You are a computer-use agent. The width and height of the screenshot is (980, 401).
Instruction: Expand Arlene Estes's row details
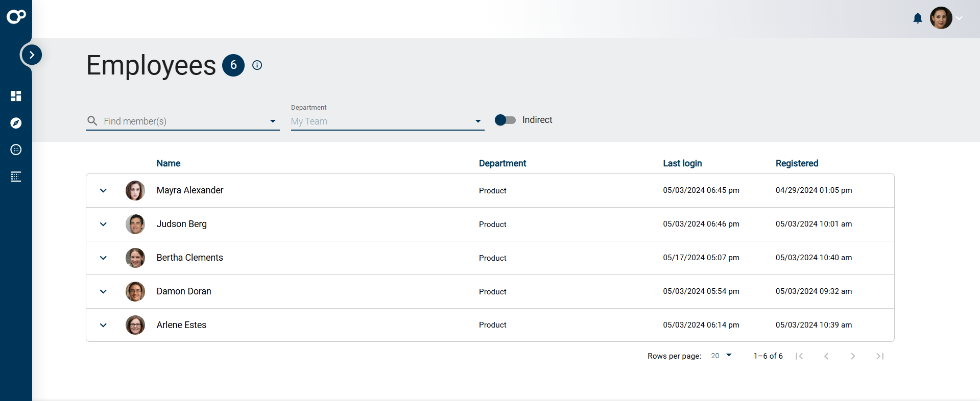103,325
